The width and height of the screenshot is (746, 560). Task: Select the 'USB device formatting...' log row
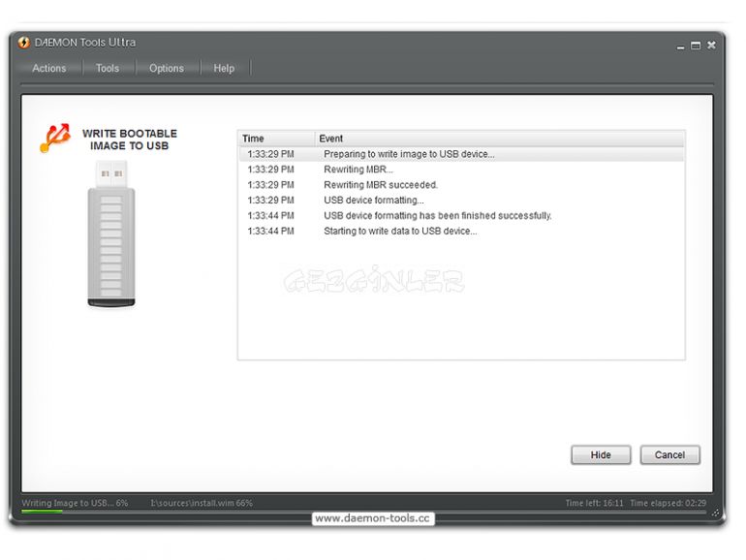point(461,200)
